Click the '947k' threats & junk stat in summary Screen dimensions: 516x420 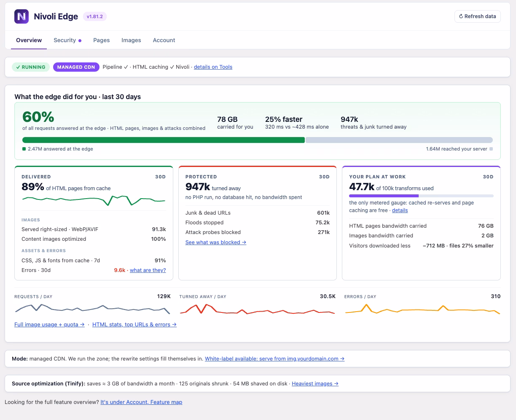pos(349,119)
